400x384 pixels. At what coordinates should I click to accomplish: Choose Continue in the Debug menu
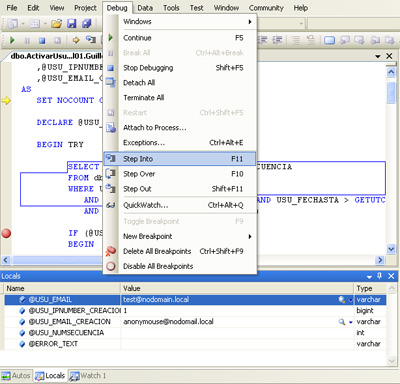tap(180, 38)
